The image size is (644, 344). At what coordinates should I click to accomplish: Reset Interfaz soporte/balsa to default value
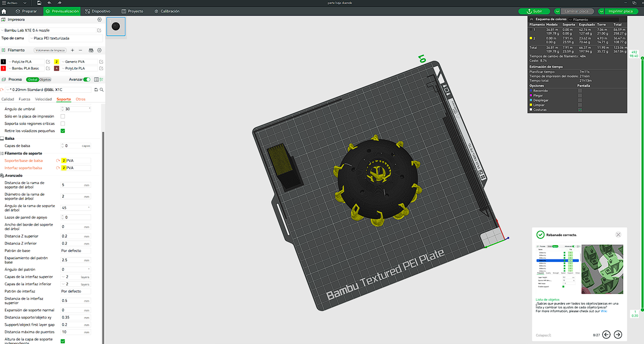[x=58, y=168]
